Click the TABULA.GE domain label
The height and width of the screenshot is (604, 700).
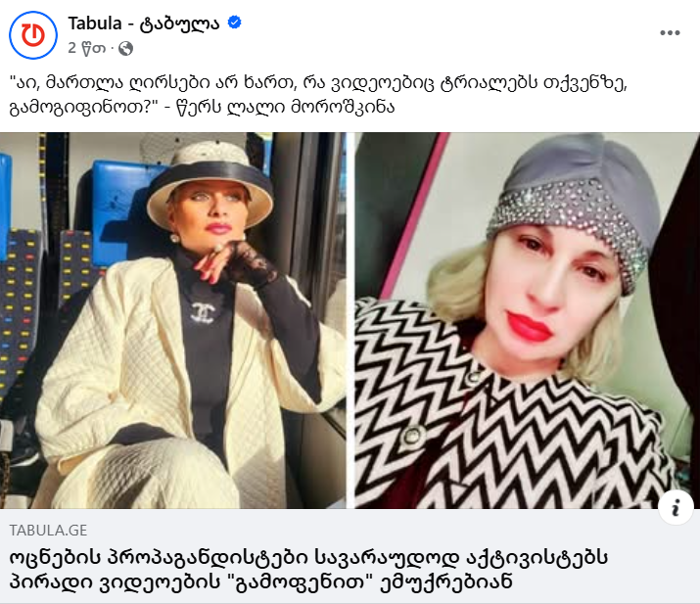48,530
